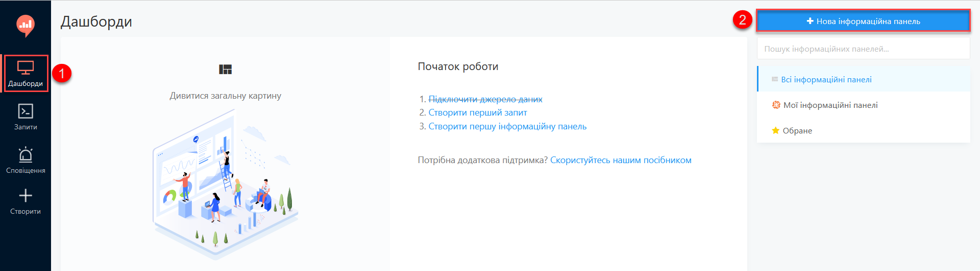The height and width of the screenshot is (271, 980).
Task: Click the Redash logo icon
Action: coord(25,25)
